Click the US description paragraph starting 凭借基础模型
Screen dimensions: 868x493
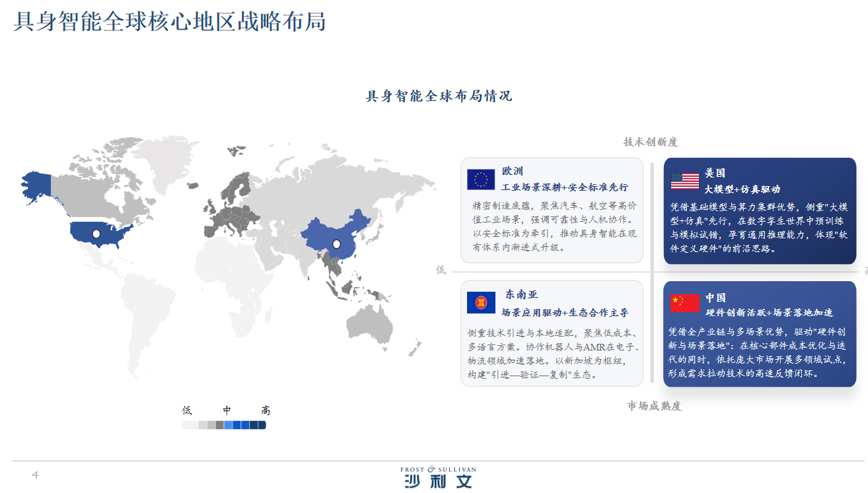(x=760, y=228)
